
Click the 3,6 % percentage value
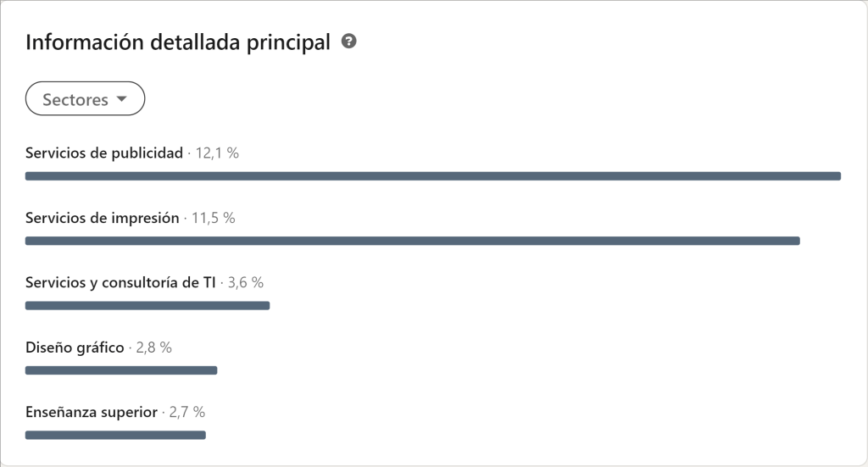[247, 282]
